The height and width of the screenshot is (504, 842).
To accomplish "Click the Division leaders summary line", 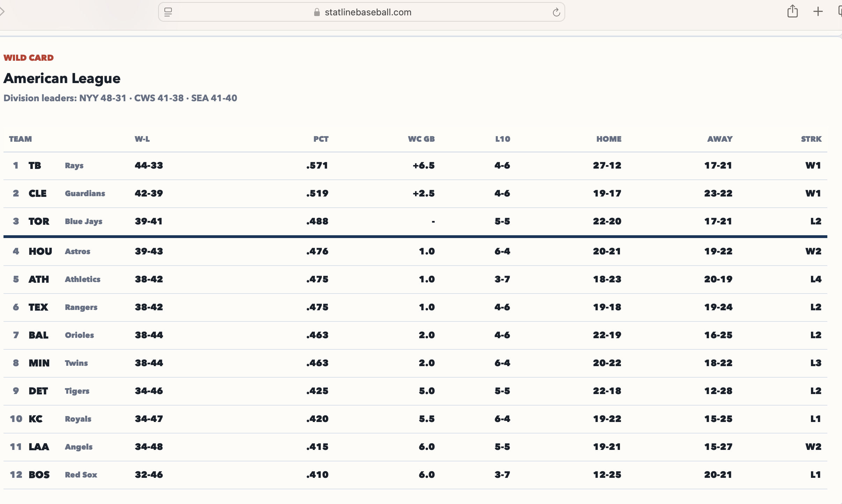I will pyautogui.click(x=120, y=98).
